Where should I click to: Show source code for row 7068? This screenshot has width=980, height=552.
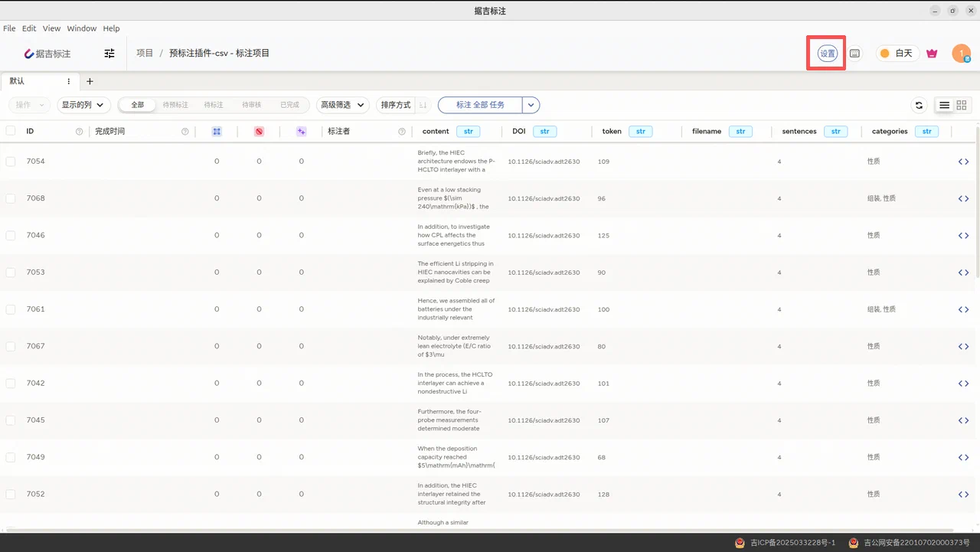click(x=963, y=198)
